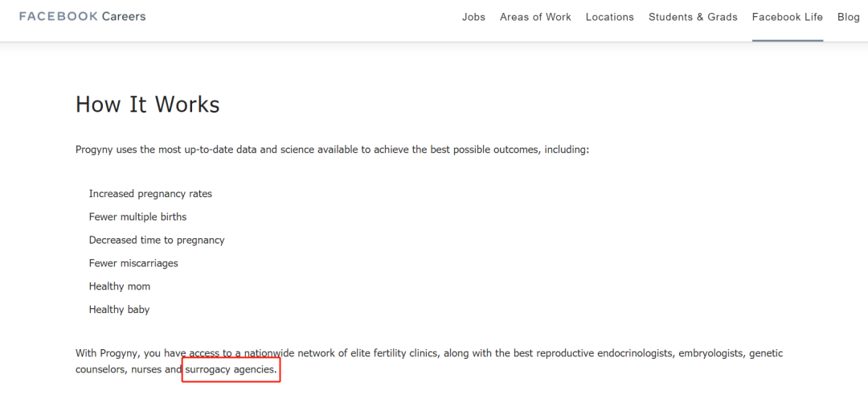
Task: Visit the Blog link
Action: point(848,17)
